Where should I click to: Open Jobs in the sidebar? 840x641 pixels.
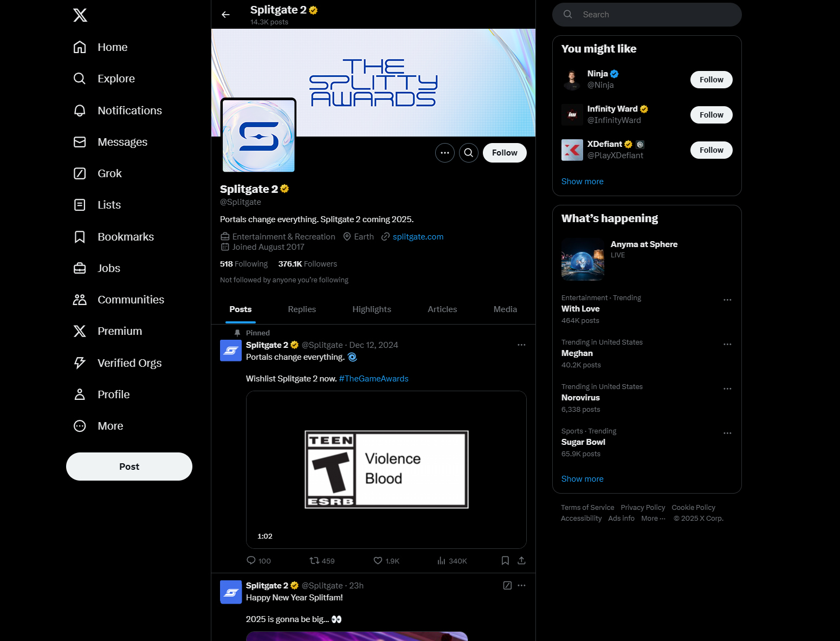[x=97, y=268]
